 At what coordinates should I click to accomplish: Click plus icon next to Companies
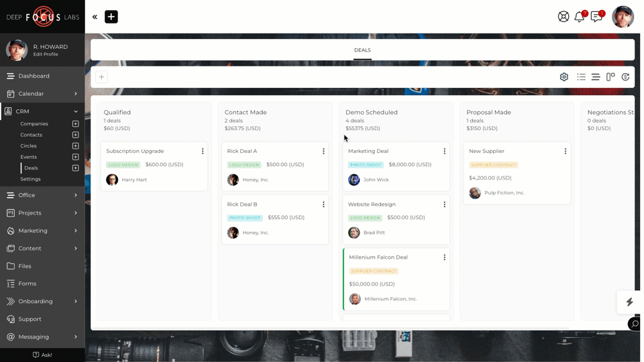point(75,124)
